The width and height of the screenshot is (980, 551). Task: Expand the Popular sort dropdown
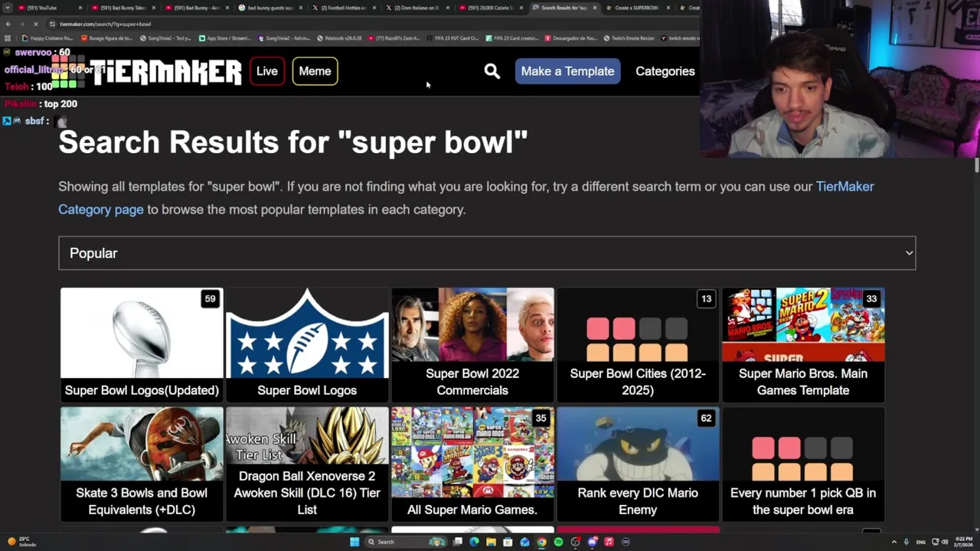tap(487, 253)
